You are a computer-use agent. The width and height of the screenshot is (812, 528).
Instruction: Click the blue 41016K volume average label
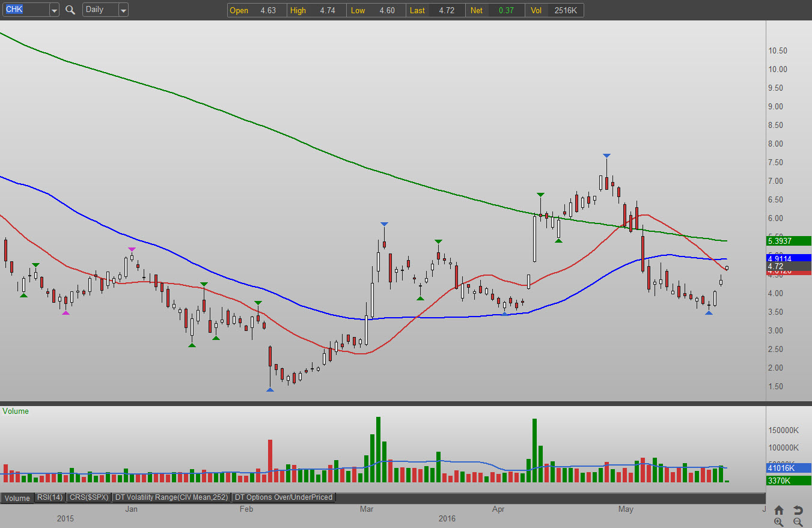click(788, 468)
